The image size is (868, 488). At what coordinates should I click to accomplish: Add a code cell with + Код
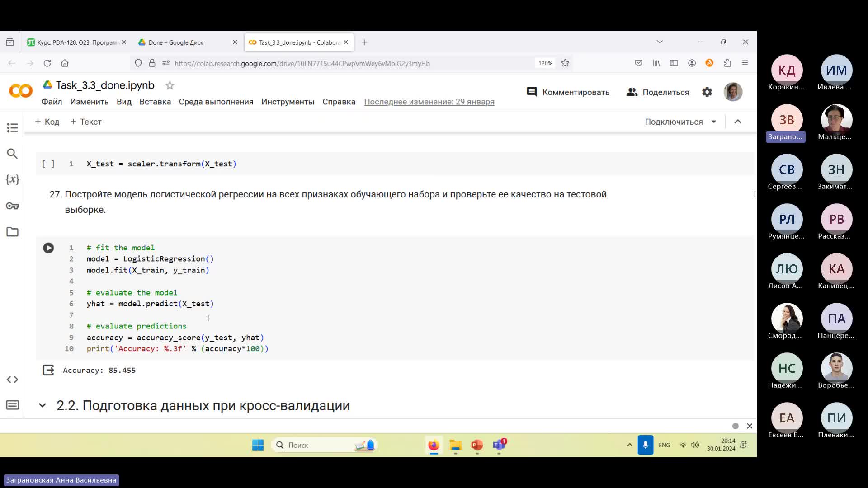point(47,122)
